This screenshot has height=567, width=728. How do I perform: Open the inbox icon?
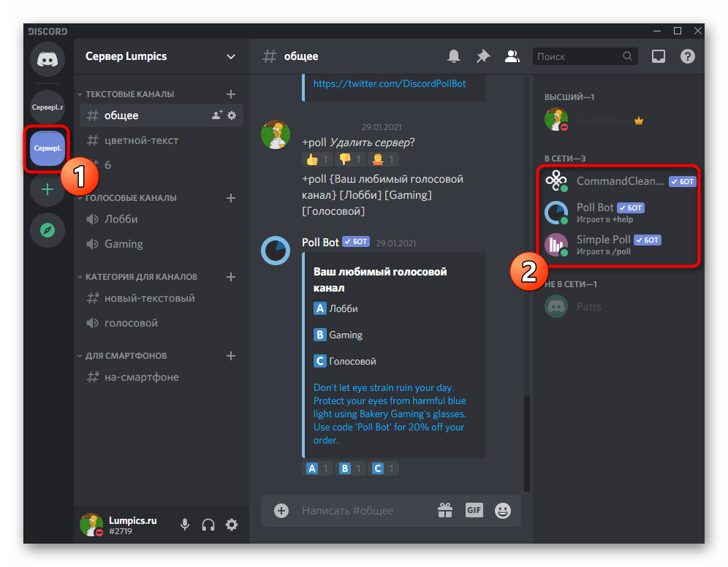click(x=659, y=56)
